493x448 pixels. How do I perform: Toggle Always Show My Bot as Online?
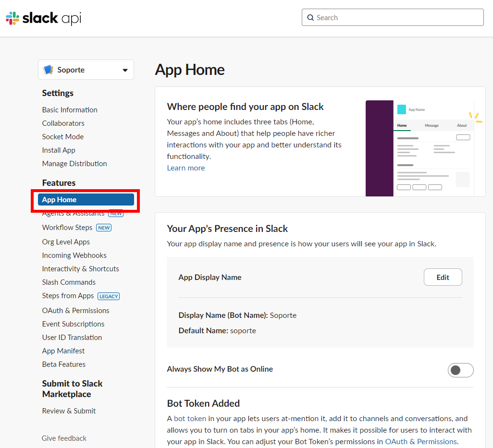(x=460, y=370)
